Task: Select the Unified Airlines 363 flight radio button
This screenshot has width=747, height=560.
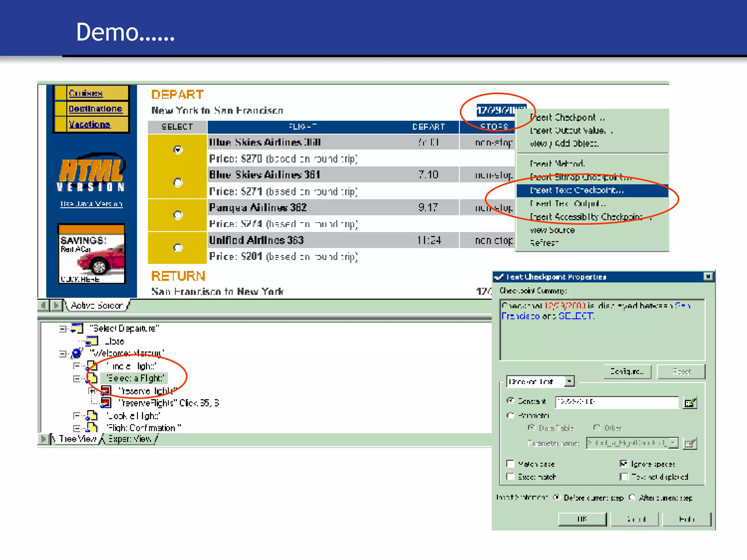Action: pyautogui.click(x=178, y=248)
